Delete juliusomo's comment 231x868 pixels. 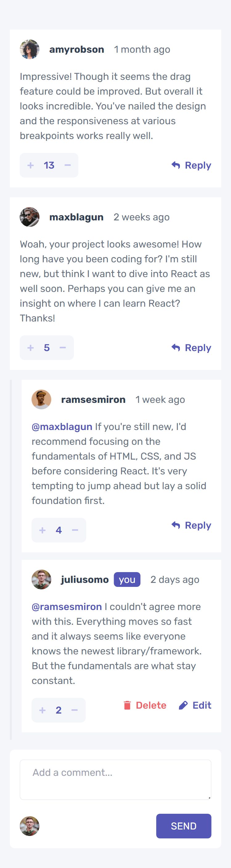pos(145,705)
